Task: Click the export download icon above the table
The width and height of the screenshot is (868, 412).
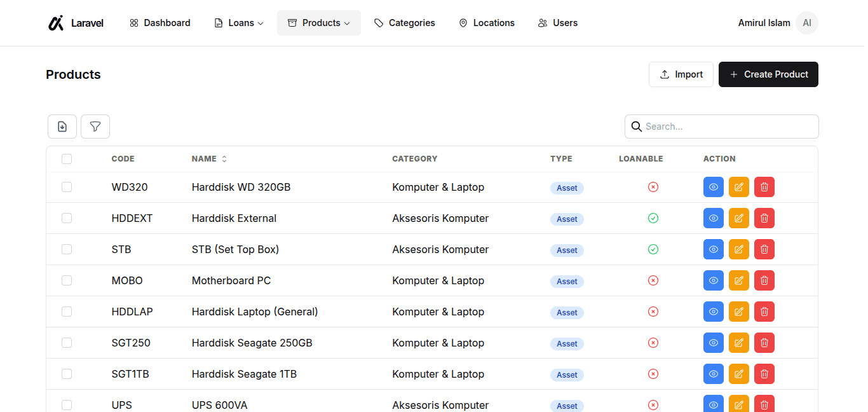Action: point(62,127)
